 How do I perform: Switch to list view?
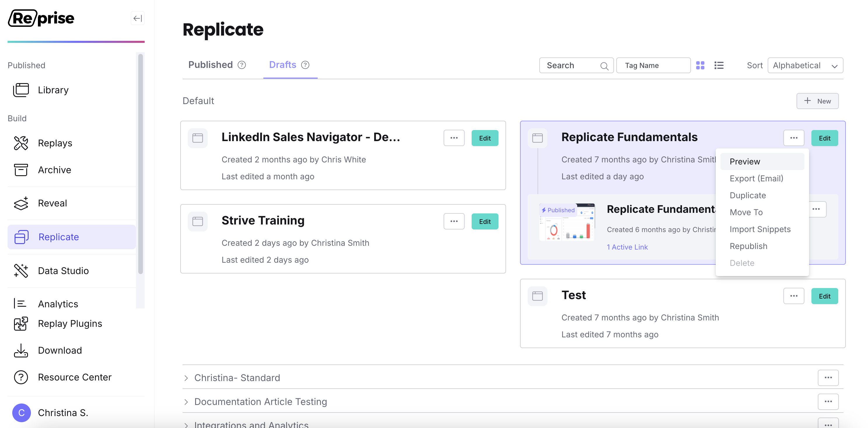719,65
